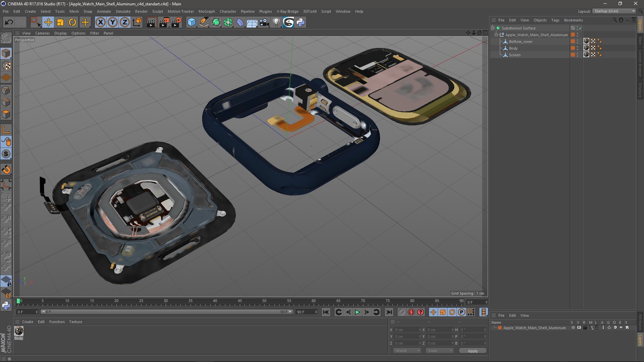Switch to Texture mode icon
Image resolution: width=644 pixels, height=362 pixels.
point(6,66)
